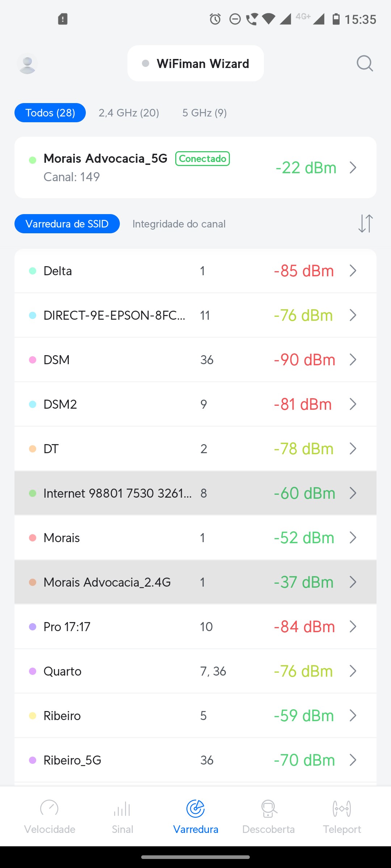Expand the Ribeiro_5G network chevron
The image size is (391, 868).
pyautogui.click(x=353, y=760)
